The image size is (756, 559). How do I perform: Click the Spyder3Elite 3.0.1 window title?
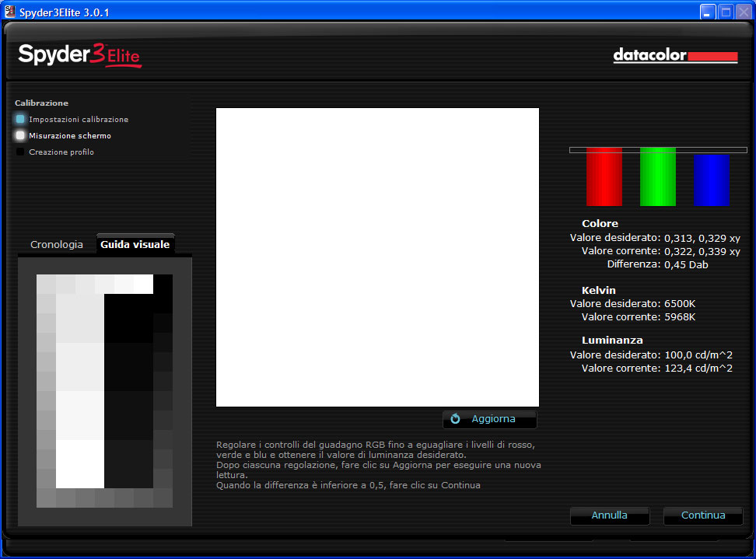click(x=64, y=12)
